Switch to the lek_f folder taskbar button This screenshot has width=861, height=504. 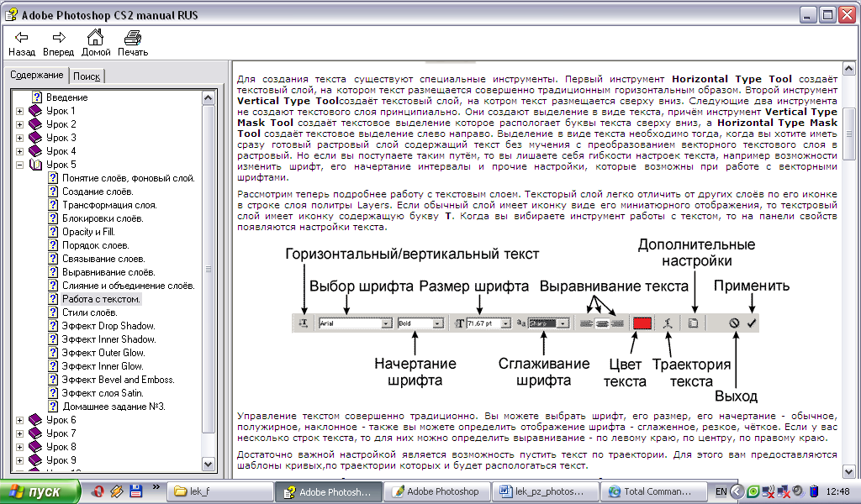219,491
